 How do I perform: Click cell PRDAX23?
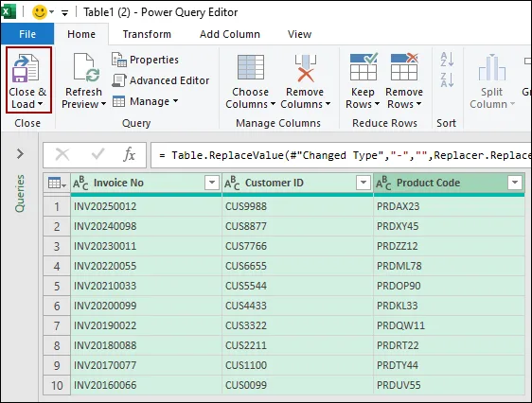pyautogui.click(x=449, y=206)
